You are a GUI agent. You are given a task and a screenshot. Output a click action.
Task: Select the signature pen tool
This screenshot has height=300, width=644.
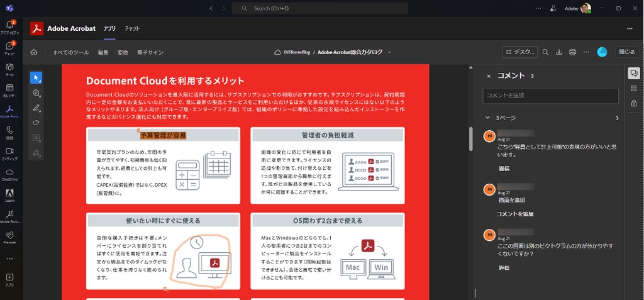[36, 152]
